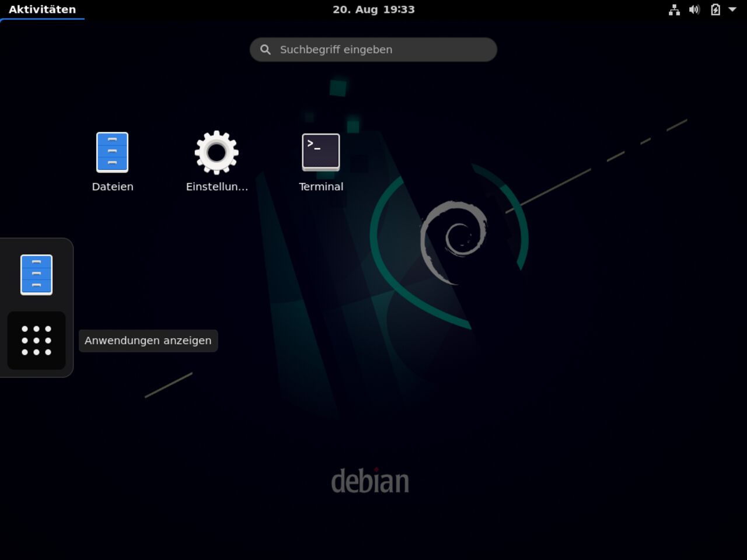Click the Aktivitäten button
The height and width of the screenshot is (560, 747).
(42, 9)
